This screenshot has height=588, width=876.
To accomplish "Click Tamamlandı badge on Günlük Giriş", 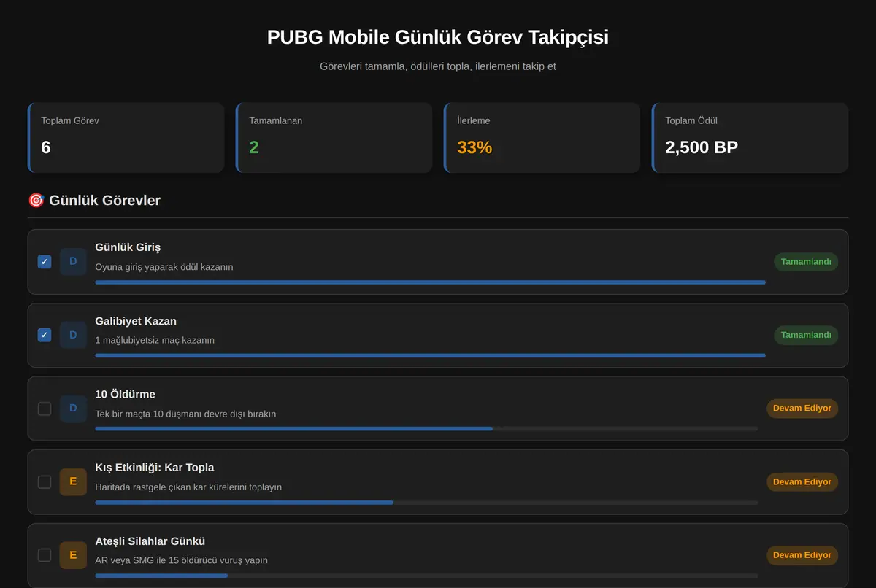I will pyautogui.click(x=806, y=262).
